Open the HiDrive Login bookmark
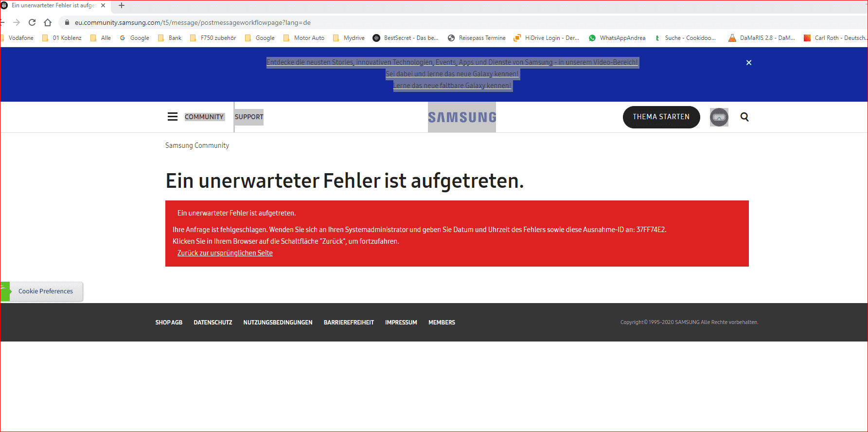The image size is (868, 432). (547, 38)
